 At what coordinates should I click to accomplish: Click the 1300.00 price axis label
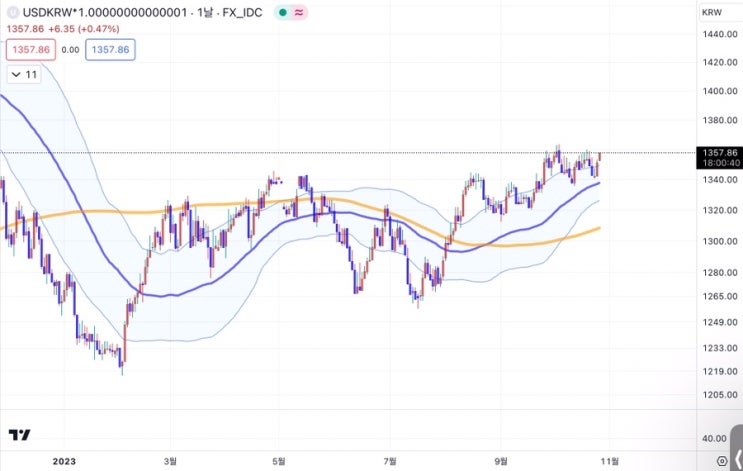coord(720,241)
